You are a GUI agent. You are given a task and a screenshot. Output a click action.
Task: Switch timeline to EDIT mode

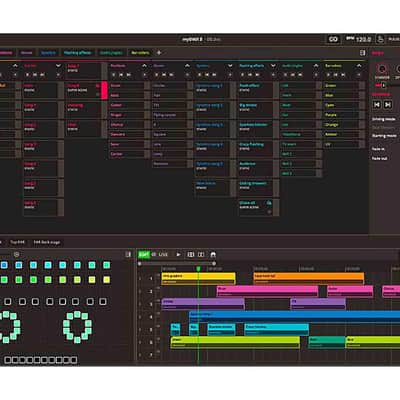click(144, 255)
